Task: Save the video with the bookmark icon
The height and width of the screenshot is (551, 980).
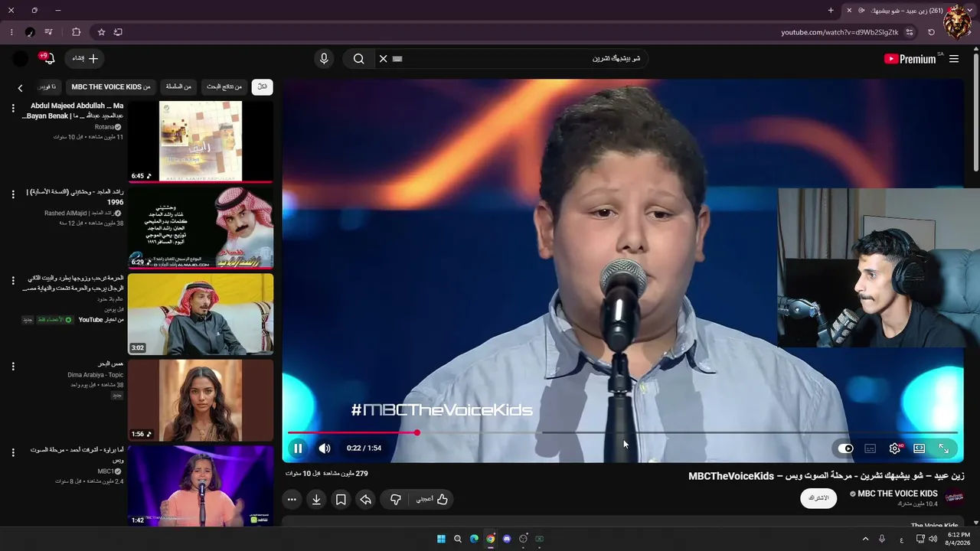Action: click(x=341, y=499)
